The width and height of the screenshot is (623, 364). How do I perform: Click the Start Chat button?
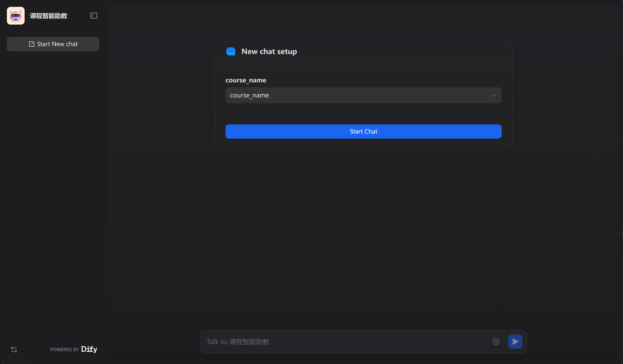click(363, 131)
